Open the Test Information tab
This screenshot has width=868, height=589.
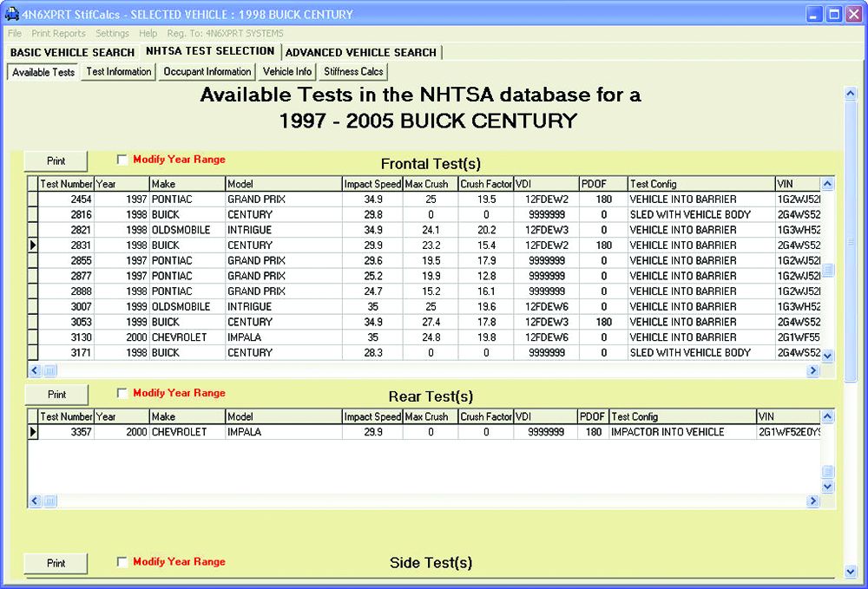tap(117, 72)
